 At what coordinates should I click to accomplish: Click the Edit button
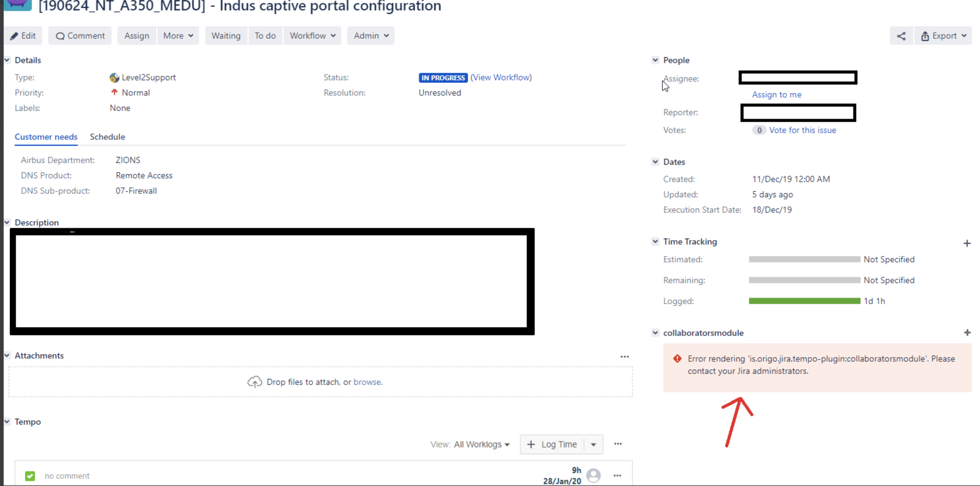tap(23, 36)
